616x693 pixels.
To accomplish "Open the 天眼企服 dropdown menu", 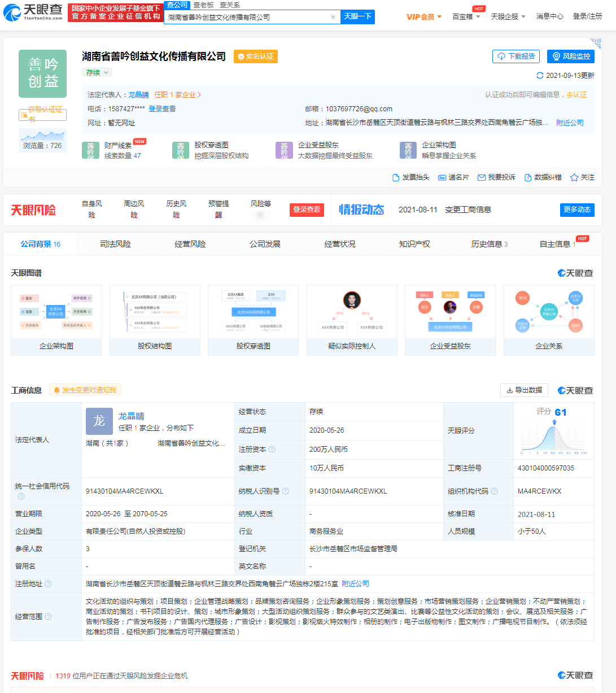I will 508,17.
